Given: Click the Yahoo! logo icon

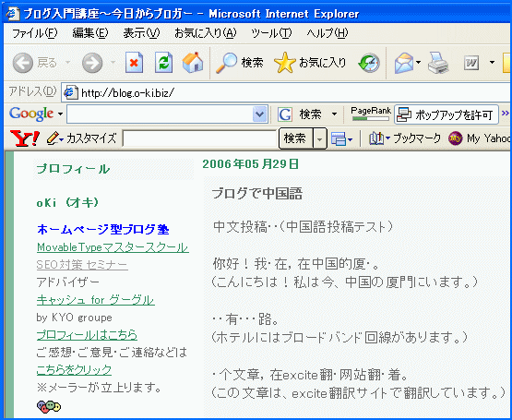Looking at the screenshot, I should (25, 138).
